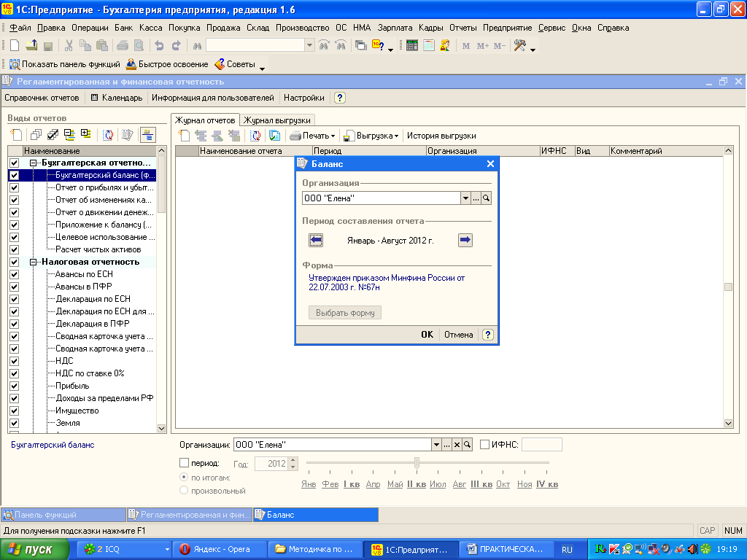Click previous period left arrow in Баланс dialog
747x560 pixels.
[x=316, y=240]
